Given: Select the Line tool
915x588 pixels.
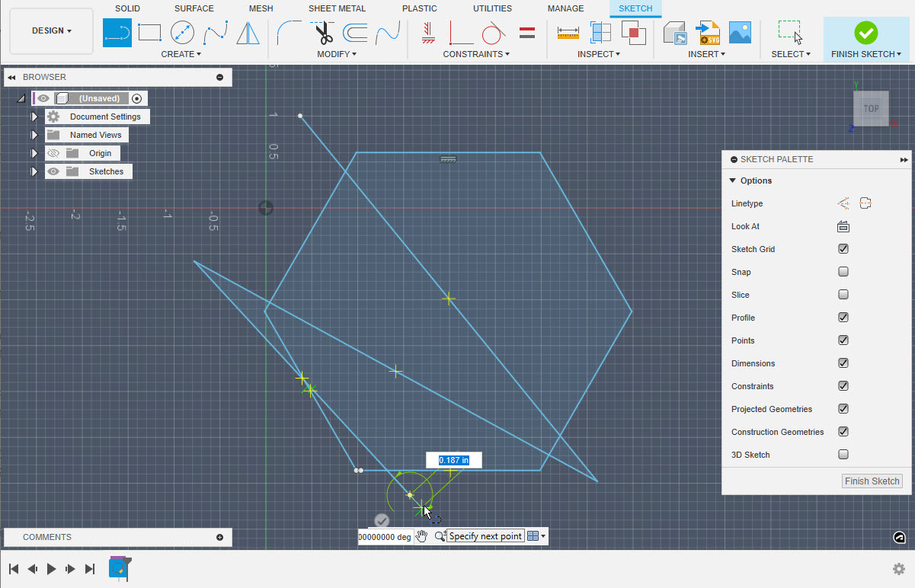Looking at the screenshot, I should point(117,32).
